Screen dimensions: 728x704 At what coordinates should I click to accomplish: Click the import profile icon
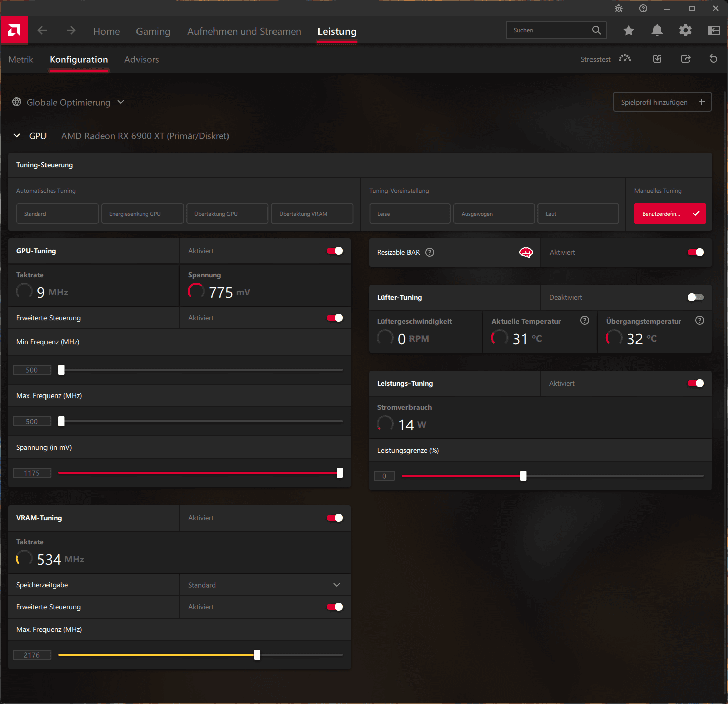tap(657, 59)
